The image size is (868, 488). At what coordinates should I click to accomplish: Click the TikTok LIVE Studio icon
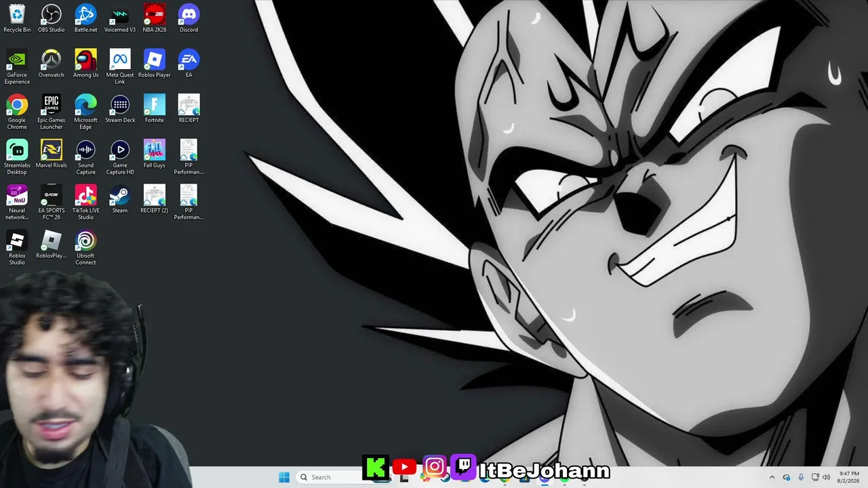point(85,203)
